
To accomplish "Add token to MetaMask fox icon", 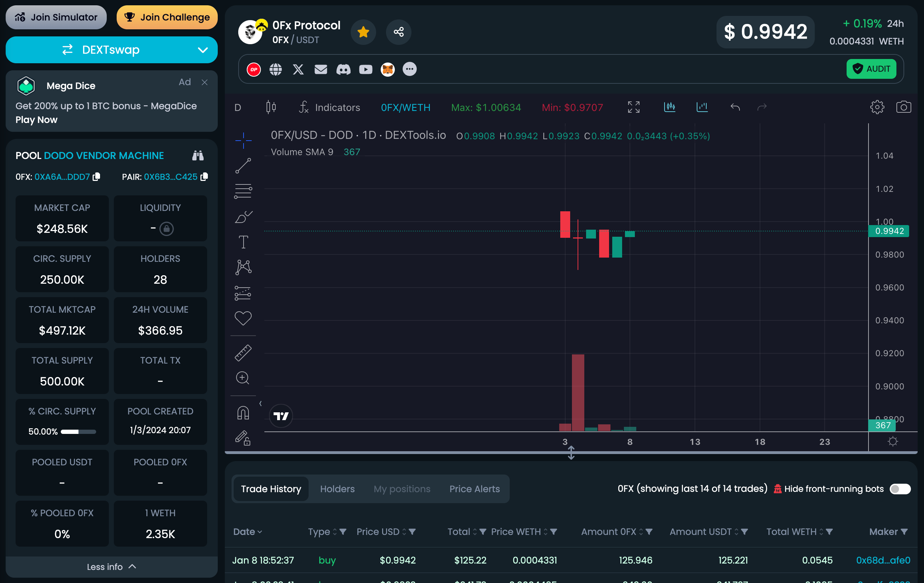I will (387, 69).
